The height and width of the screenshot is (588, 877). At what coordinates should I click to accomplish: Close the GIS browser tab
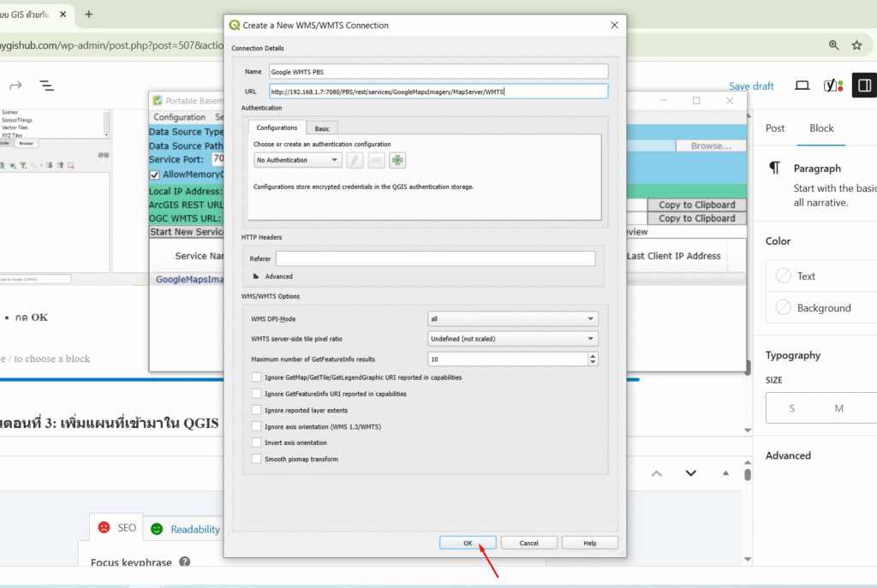(63, 15)
